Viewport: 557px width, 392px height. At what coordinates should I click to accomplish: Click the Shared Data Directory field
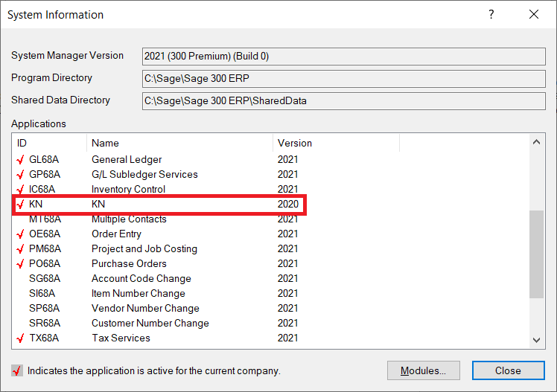coord(343,101)
